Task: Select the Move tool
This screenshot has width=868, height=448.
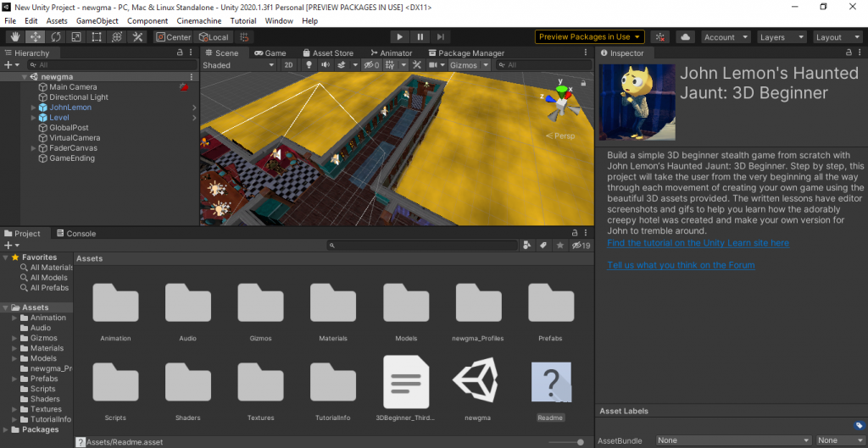Action: click(x=36, y=37)
